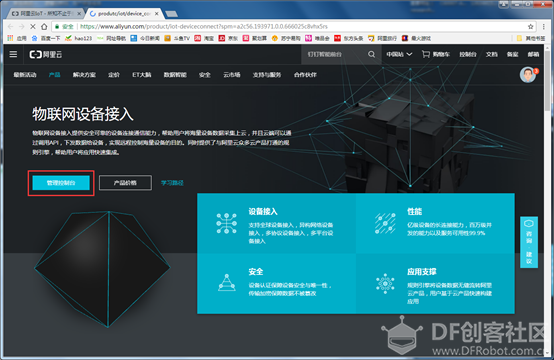Open the 备案 link in the header
554x360 pixels.
(512, 54)
